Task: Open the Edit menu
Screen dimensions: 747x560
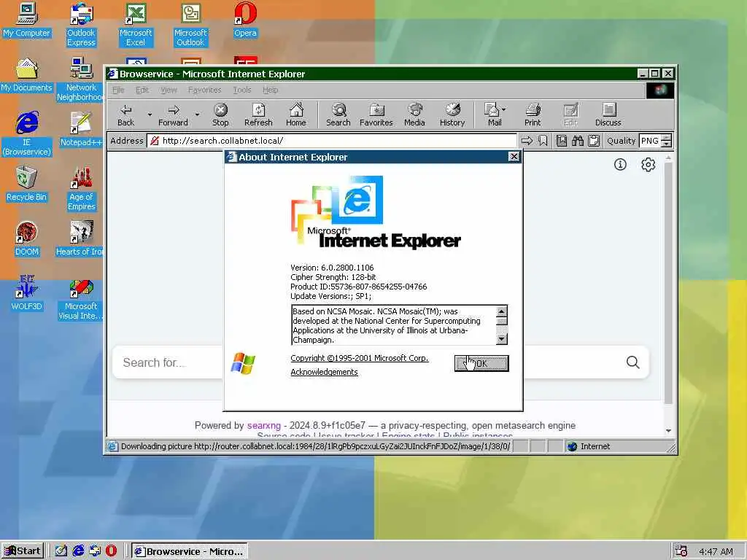Action: pos(142,90)
